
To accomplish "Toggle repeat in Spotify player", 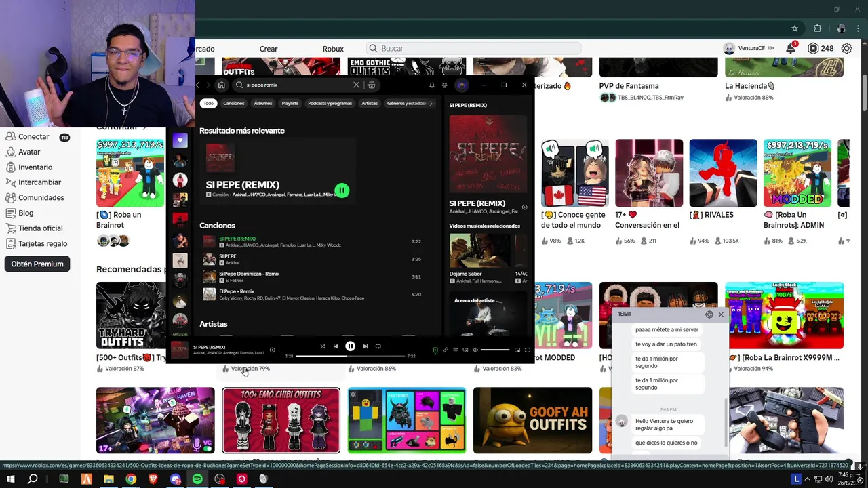I will click(x=378, y=346).
